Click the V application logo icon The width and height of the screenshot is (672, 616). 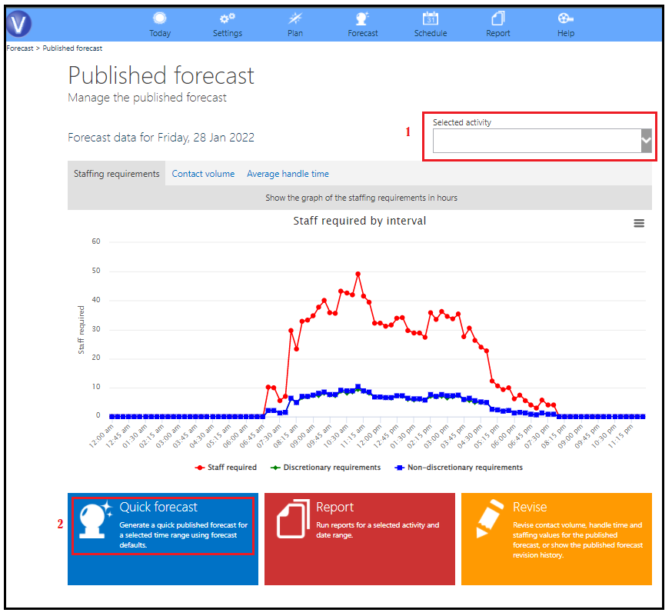click(18, 24)
